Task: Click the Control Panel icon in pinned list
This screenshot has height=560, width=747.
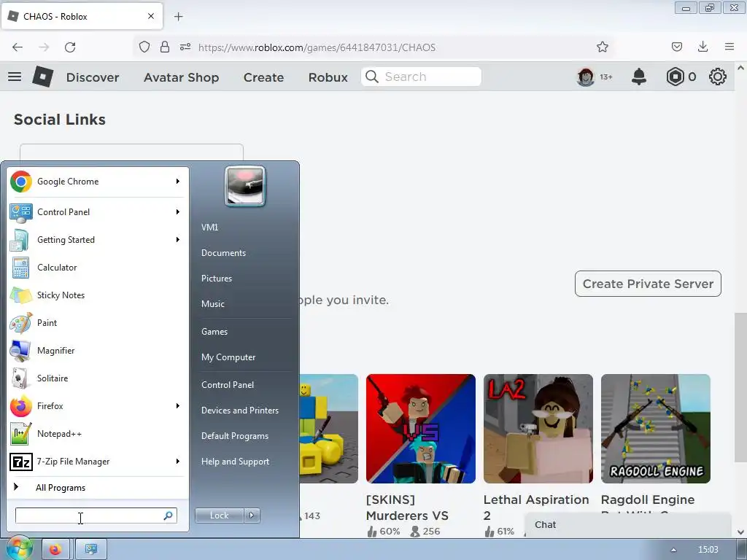Action: pyautogui.click(x=21, y=212)
